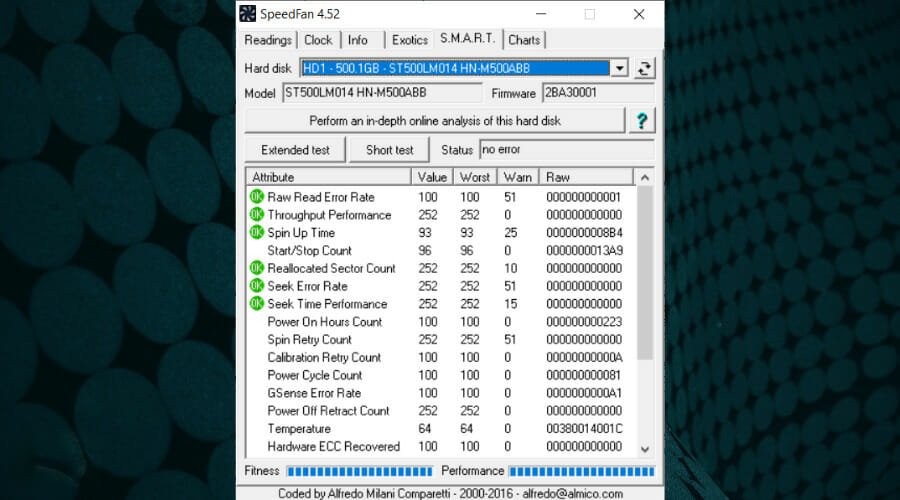This screenshot has width=900, height=500.
Task: Click the attribute list scrollbar thumb
Action: [x=645, y=273]
